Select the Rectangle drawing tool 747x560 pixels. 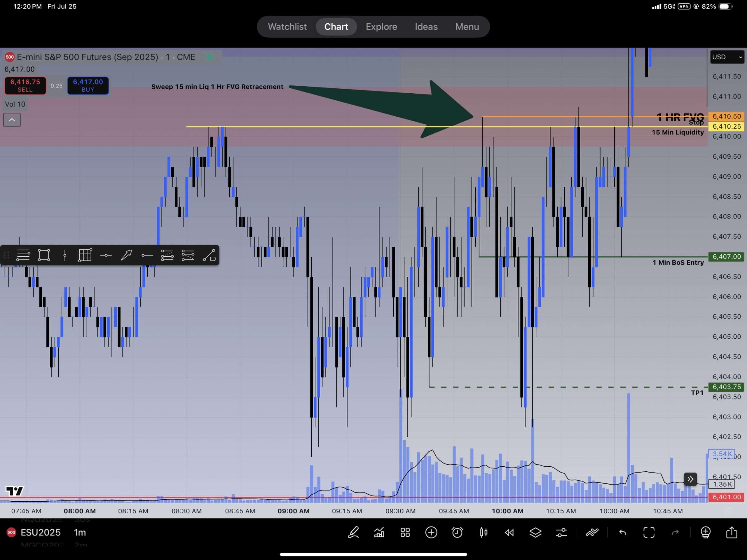(x=44, y=255)
